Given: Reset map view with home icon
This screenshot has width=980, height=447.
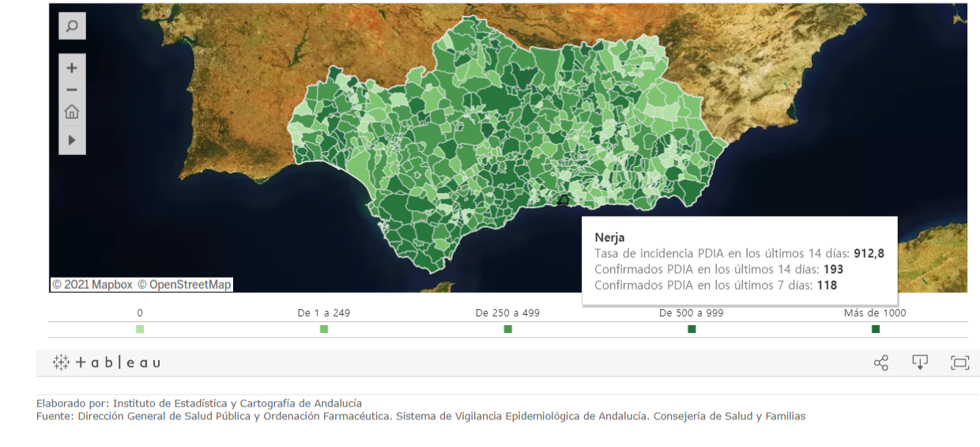Looking at the screenshot, I should [72, 112].
